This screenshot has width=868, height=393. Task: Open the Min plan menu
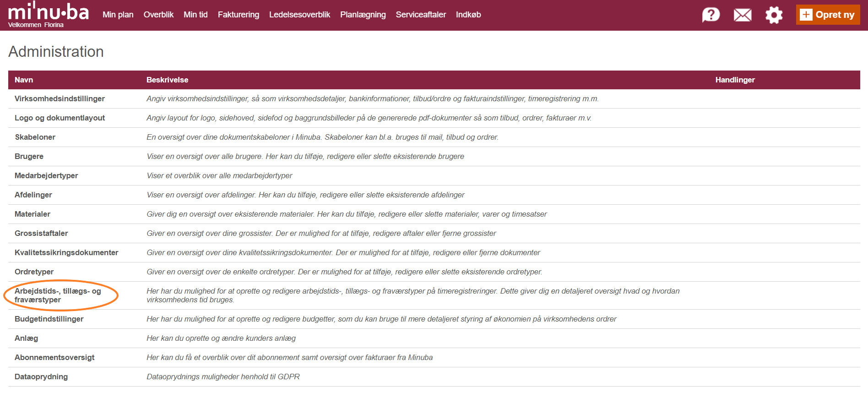tap(118, 15)
